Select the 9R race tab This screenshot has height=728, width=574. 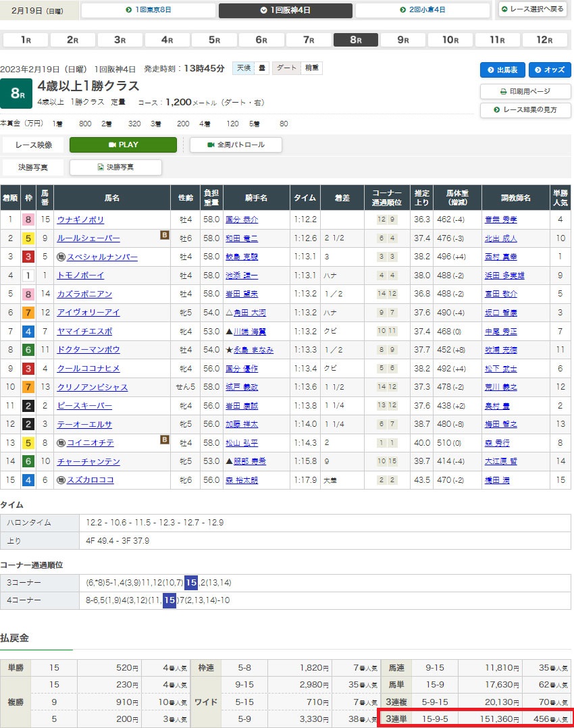click(x=403, y=40)
